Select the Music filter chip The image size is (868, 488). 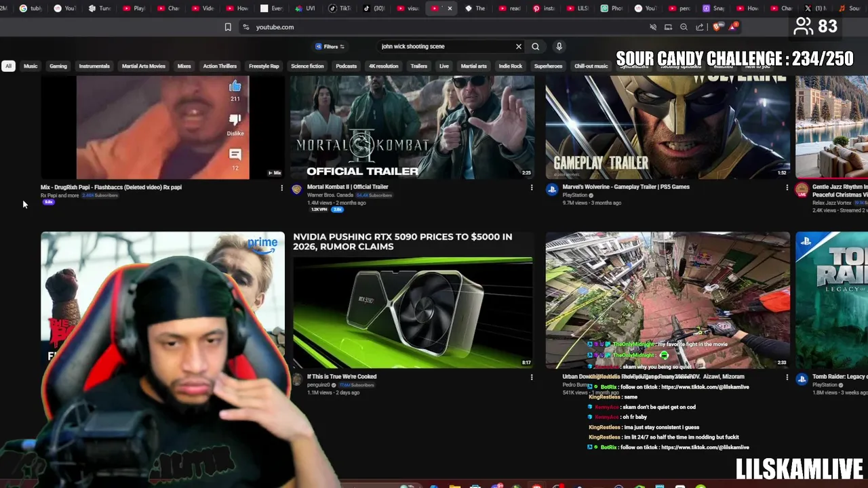point(31,66)
